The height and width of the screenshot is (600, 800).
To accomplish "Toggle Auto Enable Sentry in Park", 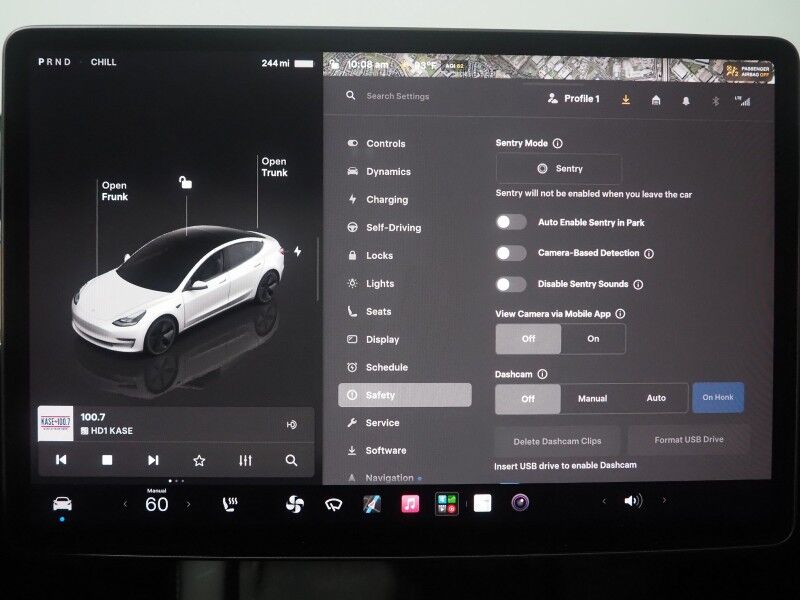I will click(511, 222).
